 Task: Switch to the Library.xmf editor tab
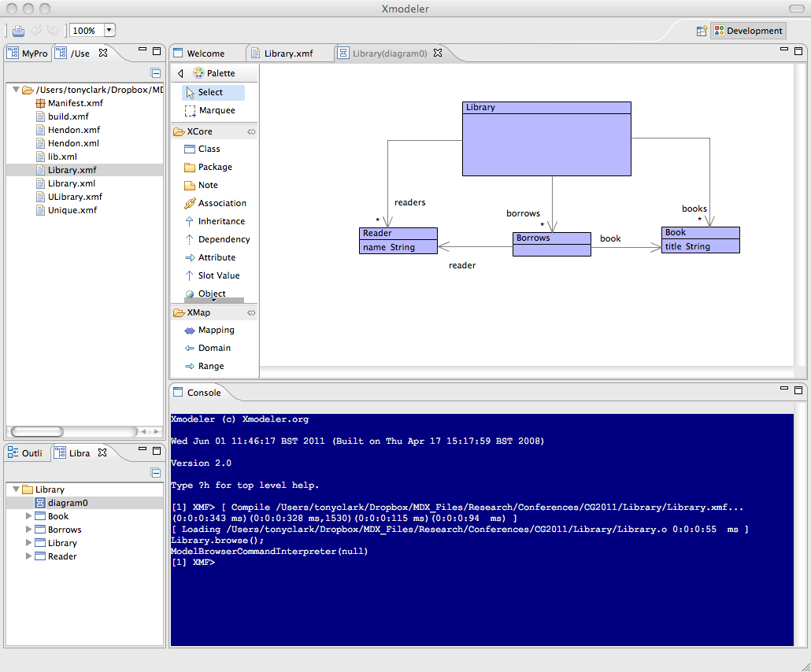pos(289,54)
